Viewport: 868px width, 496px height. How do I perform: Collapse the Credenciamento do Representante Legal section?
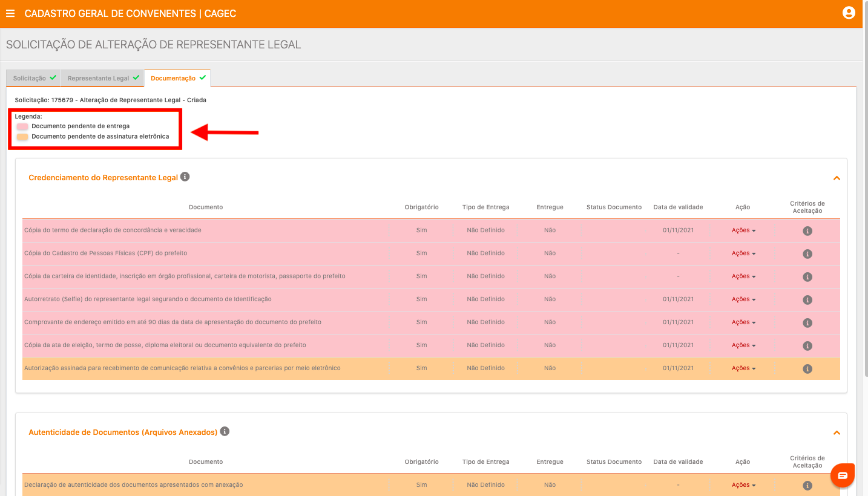coord(837,178)
